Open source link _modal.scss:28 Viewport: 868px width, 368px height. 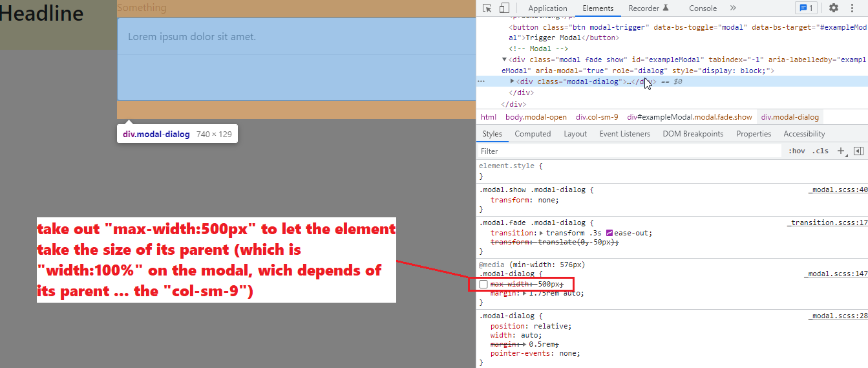pos(838,316)
